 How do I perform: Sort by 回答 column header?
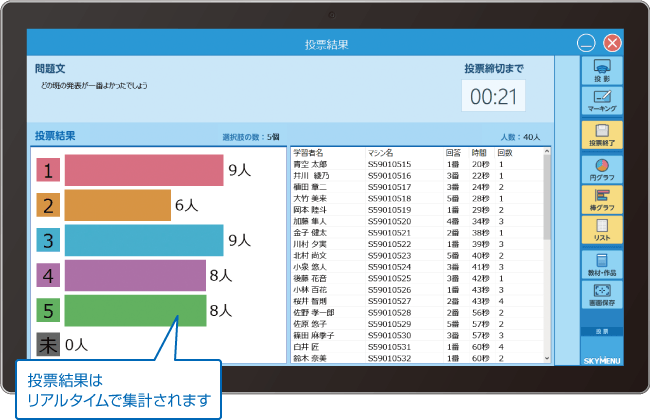453,153
